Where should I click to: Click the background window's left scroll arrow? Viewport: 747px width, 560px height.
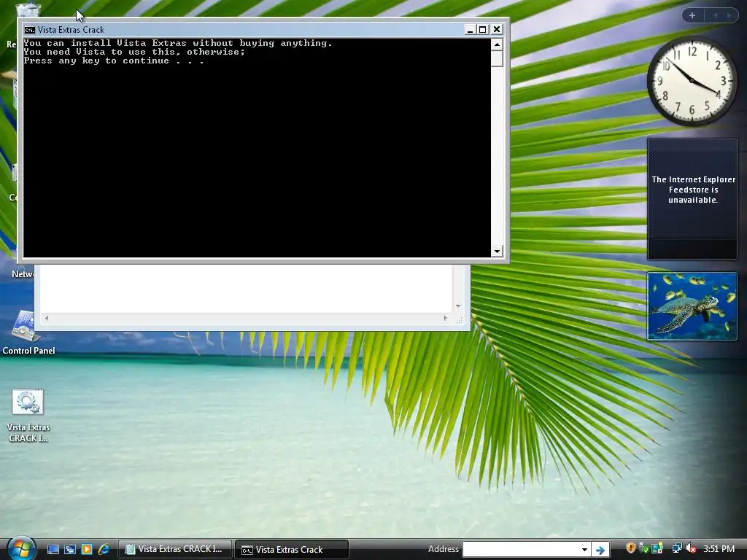coord(46,318)
